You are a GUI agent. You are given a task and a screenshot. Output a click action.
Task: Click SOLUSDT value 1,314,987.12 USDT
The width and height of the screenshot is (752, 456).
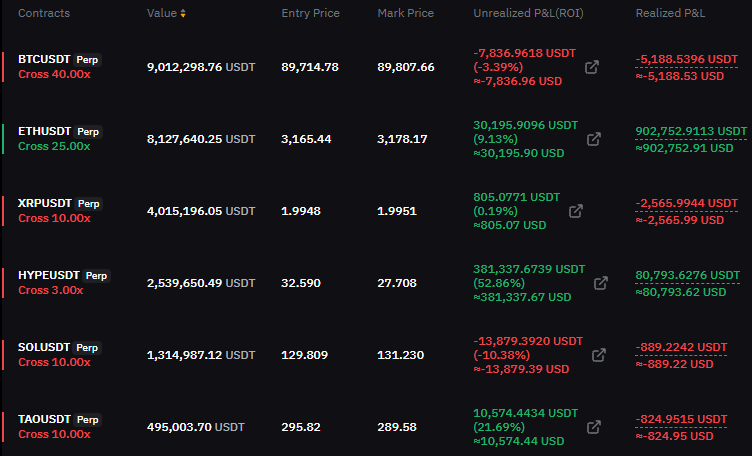pyautogui.click(x=201, y=355)
